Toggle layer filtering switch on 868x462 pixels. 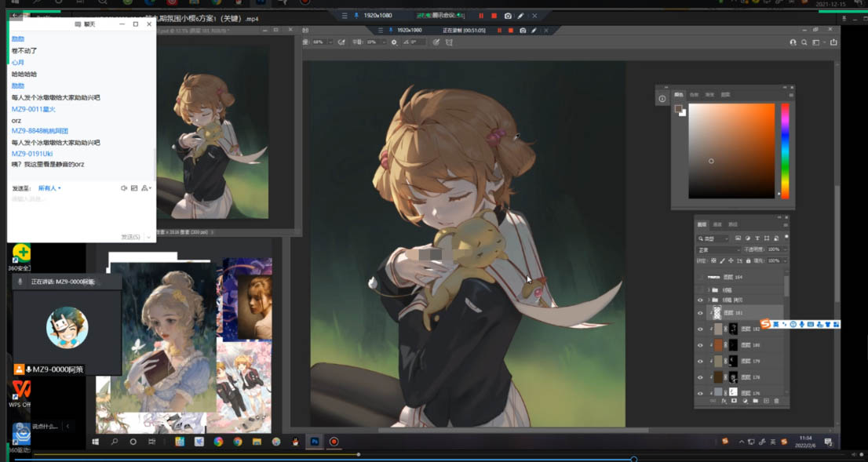[786, 238]
